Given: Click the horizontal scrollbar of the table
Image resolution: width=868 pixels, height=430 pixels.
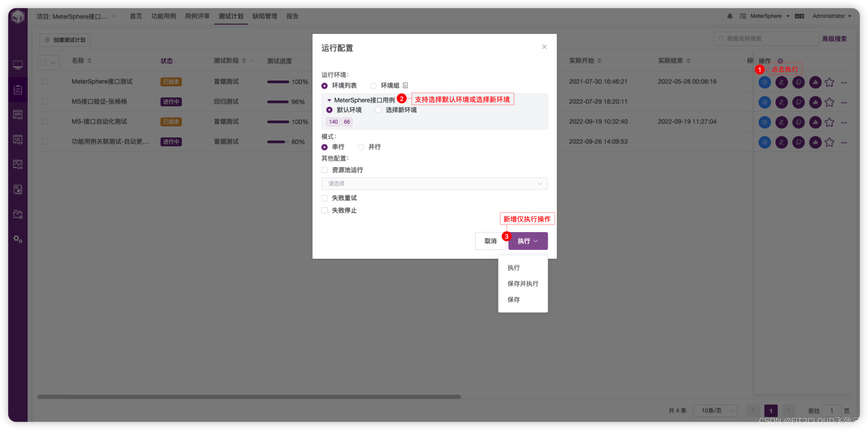Looking at the screenshot, I should (x=249, y=397).
